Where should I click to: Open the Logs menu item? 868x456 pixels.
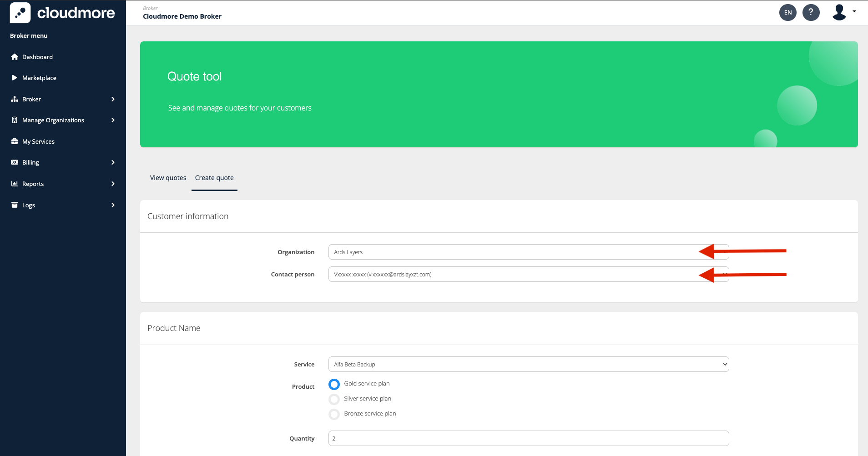pos(29,205)
